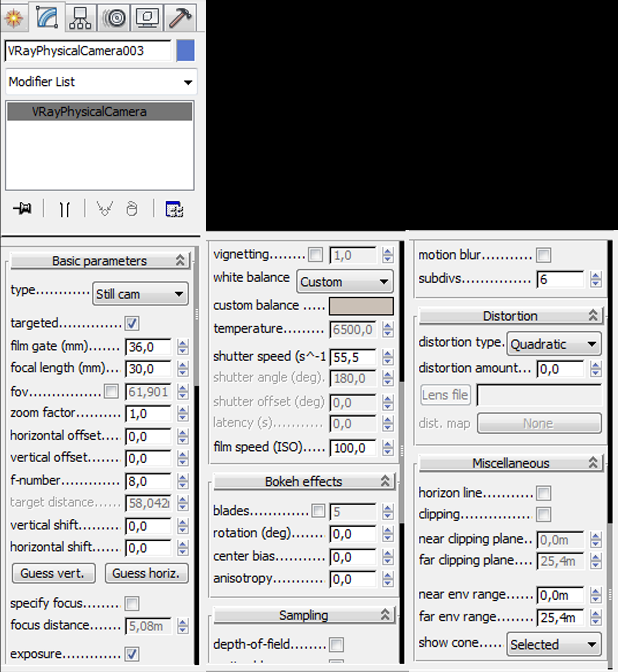
Task: Click the Guess horiz. button
Action: pos(146,573)
